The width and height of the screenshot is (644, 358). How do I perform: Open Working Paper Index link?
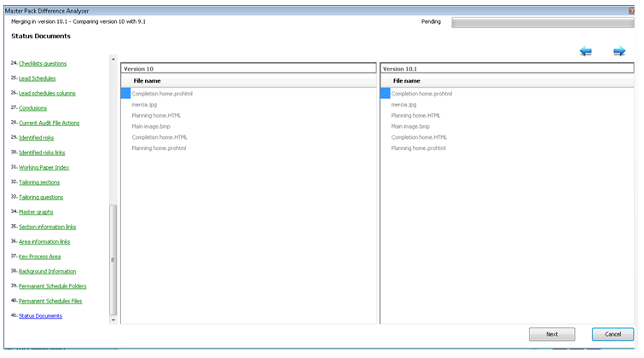coord(44,168)
